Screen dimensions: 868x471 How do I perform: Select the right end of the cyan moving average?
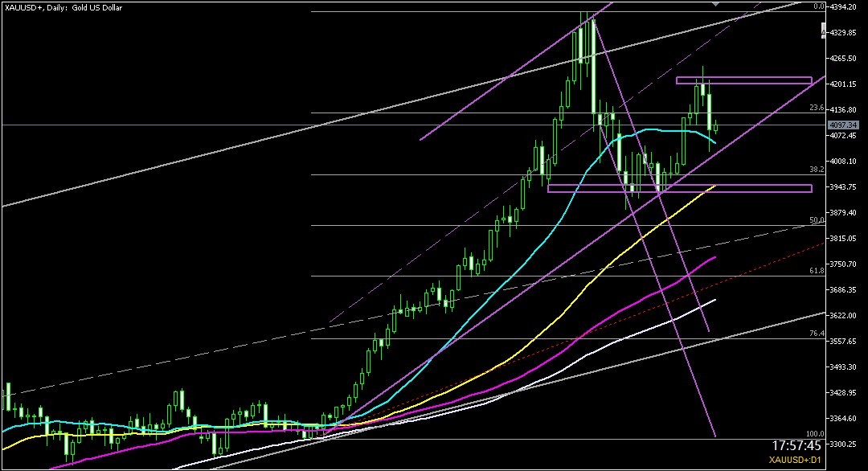coord(715,144)
